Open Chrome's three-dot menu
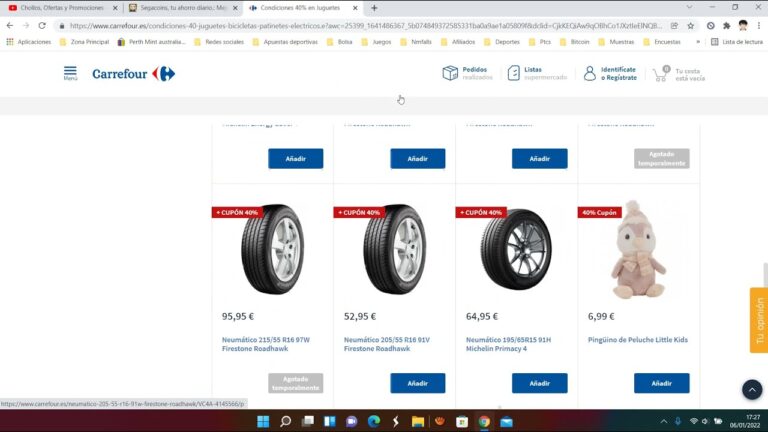This screenshot has width=768, height=432. (759, 25)
